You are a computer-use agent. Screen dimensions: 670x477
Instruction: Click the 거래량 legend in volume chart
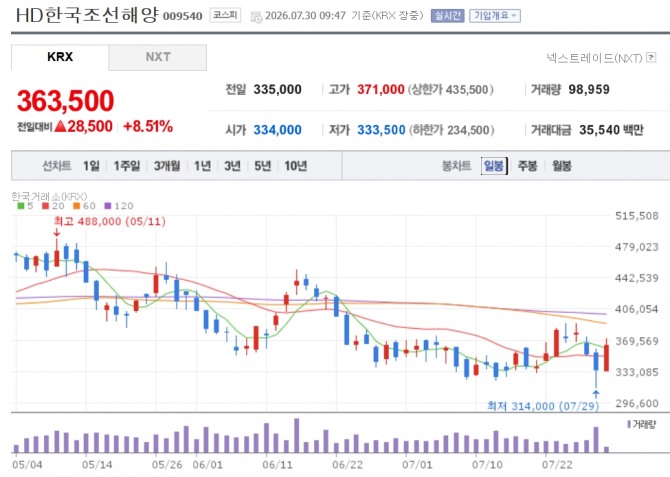[x=641, y=424]
